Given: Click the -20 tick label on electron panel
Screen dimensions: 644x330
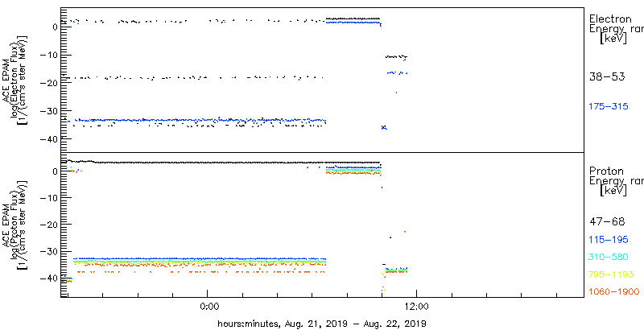Looking at the screenshot, I should [x=49, y=83].
